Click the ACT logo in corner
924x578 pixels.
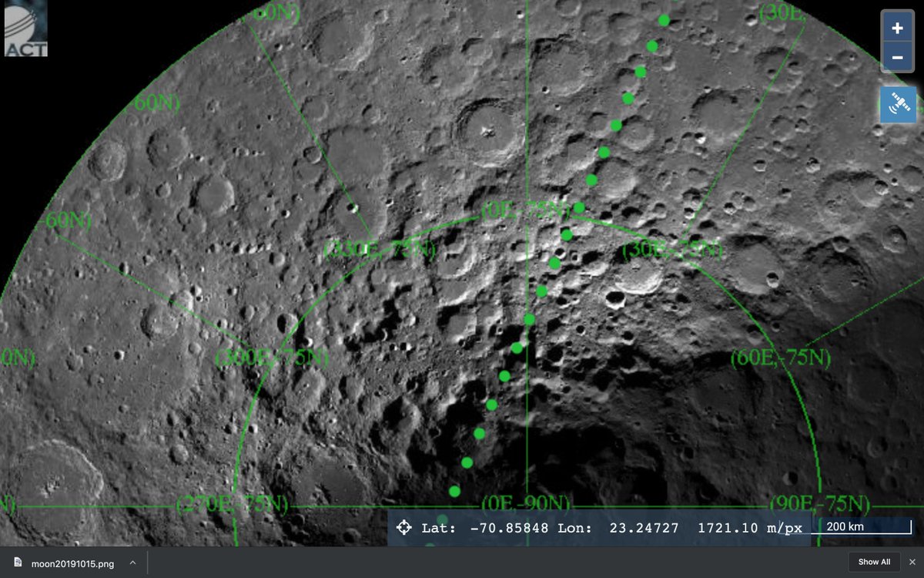[25, 29]
